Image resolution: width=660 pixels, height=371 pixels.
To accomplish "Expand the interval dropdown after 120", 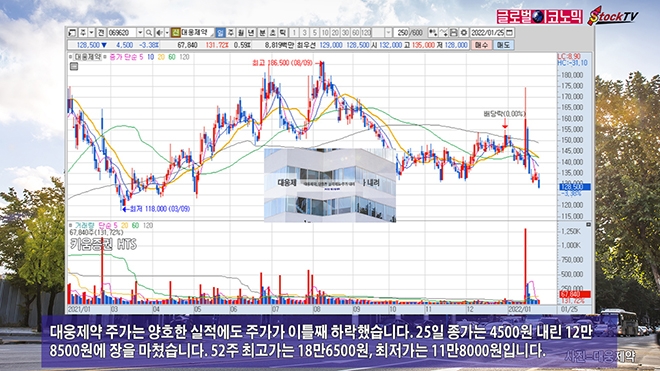I will pos(388,32).
